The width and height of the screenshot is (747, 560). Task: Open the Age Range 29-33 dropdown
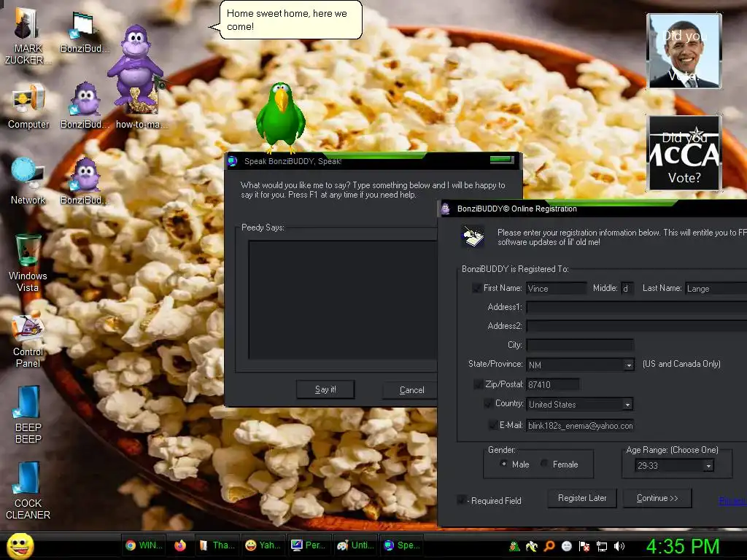click(x=708, y=466)
